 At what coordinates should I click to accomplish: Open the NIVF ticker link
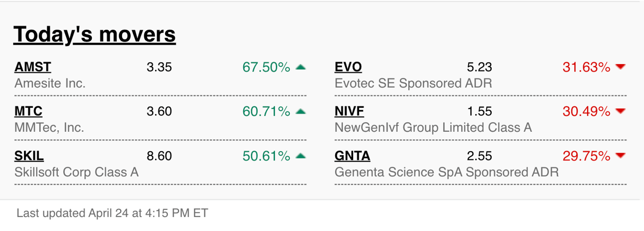click(349, 112)
